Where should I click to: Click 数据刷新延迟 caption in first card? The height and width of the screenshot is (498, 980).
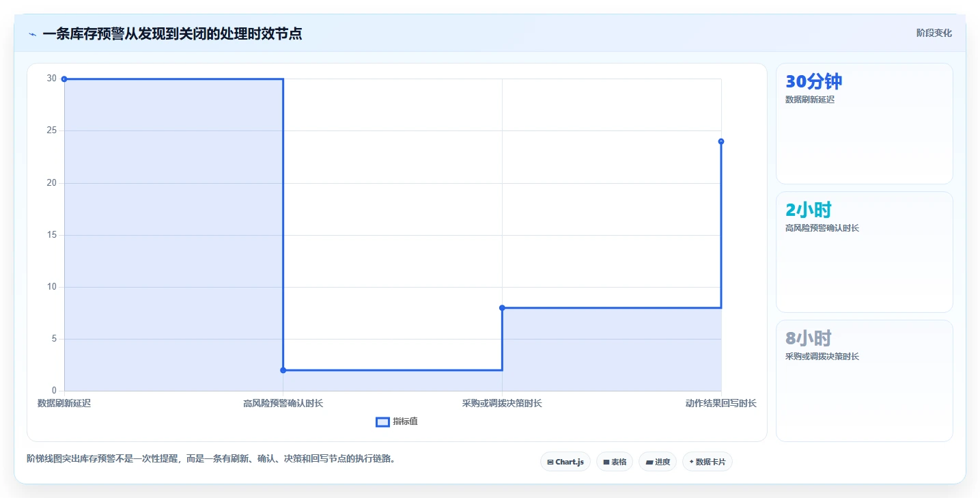pos(810,99)
